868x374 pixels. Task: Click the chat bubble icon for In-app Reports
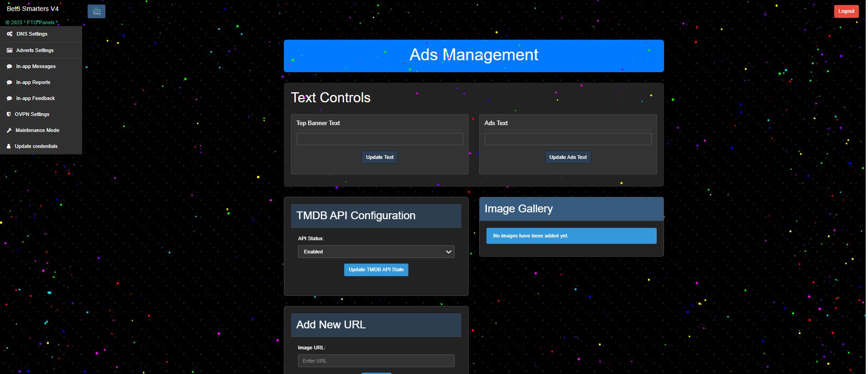coord(10,83)
